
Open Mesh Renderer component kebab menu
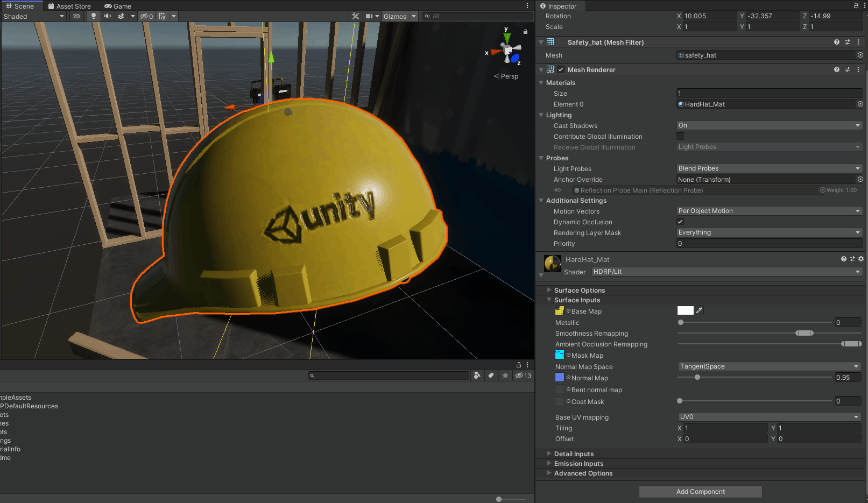(858, 69)
